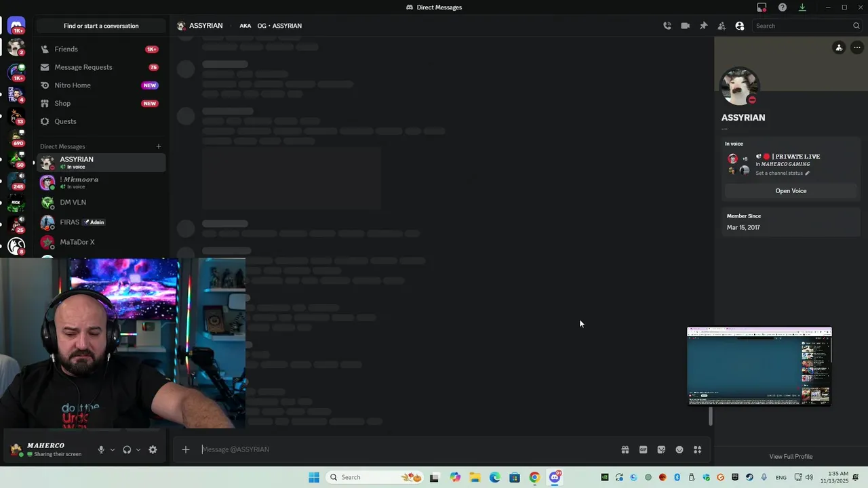Viewport: 868px width, 488px height.
Task: Send a gift icon
Action: point(625,449)
